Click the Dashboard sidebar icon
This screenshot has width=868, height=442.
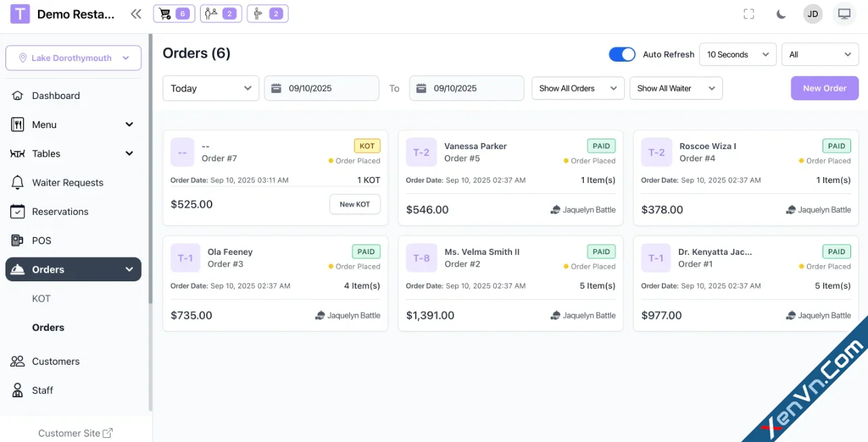(18, 95)
